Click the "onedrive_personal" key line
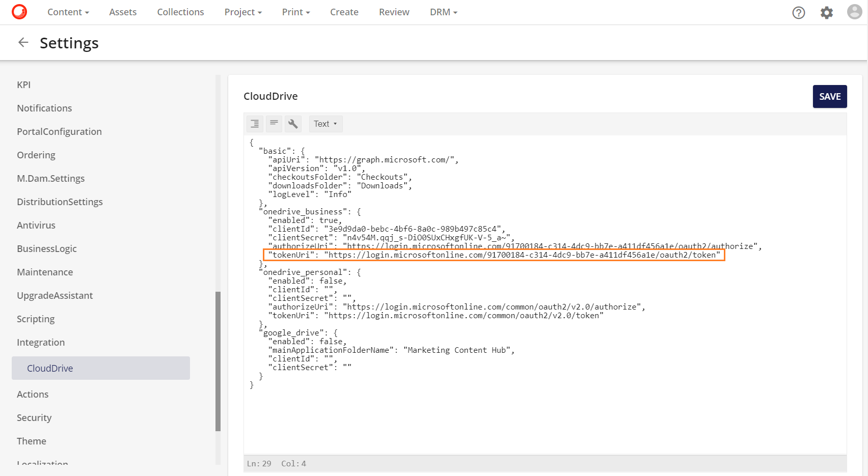This screenshot has width=868, height=476. (x=310, y=272)
